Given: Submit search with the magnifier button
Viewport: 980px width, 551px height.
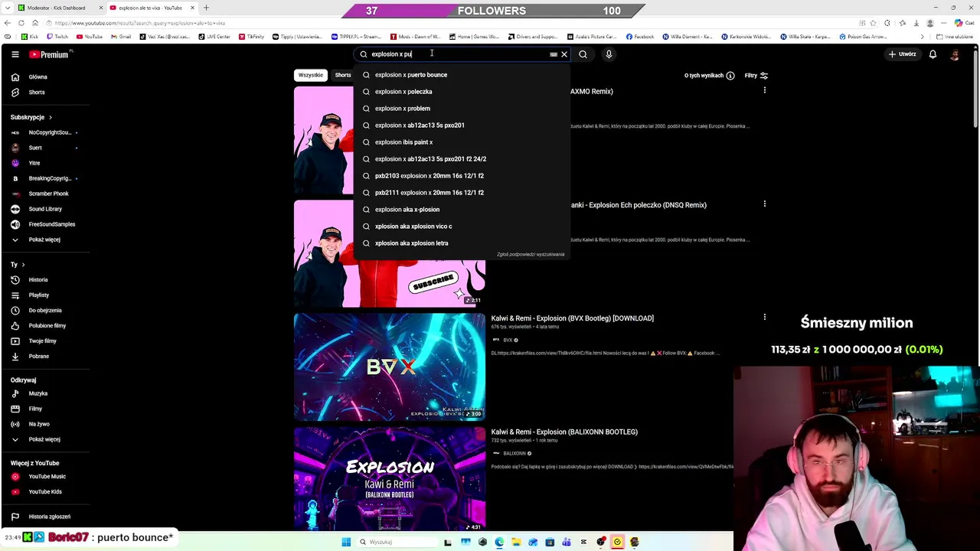Looking at the screenshot, I should 583,54.
